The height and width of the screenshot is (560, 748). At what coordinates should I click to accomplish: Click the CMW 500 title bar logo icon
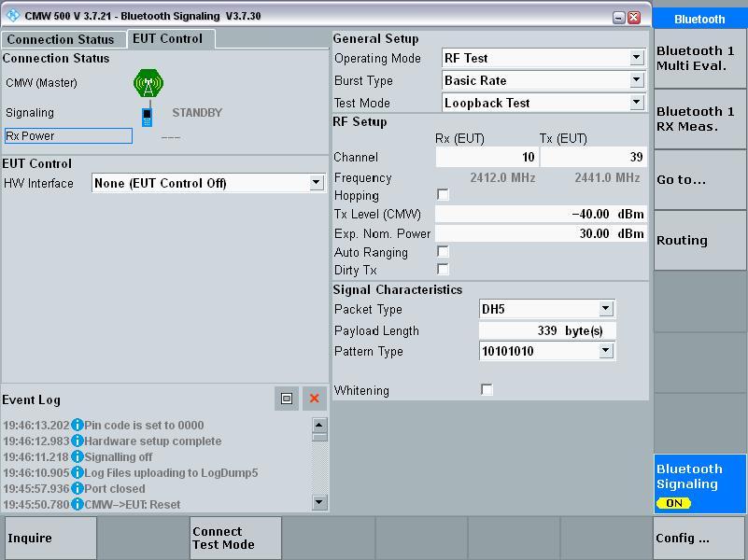(13, 16)
